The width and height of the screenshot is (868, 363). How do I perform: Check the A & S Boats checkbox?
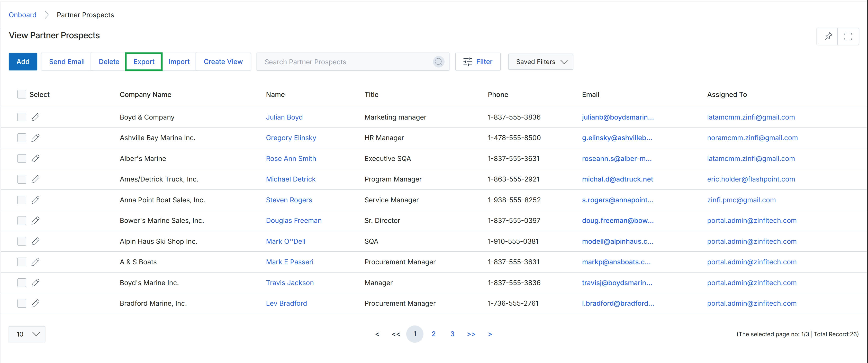pos(22,262)
